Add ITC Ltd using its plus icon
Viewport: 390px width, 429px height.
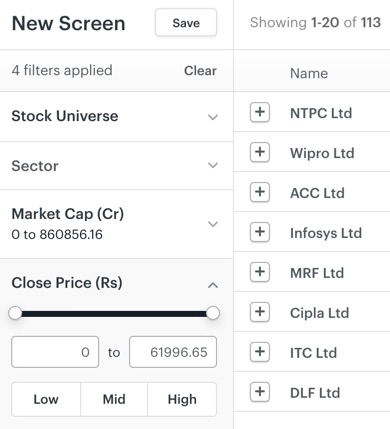[x=260, y=352]
